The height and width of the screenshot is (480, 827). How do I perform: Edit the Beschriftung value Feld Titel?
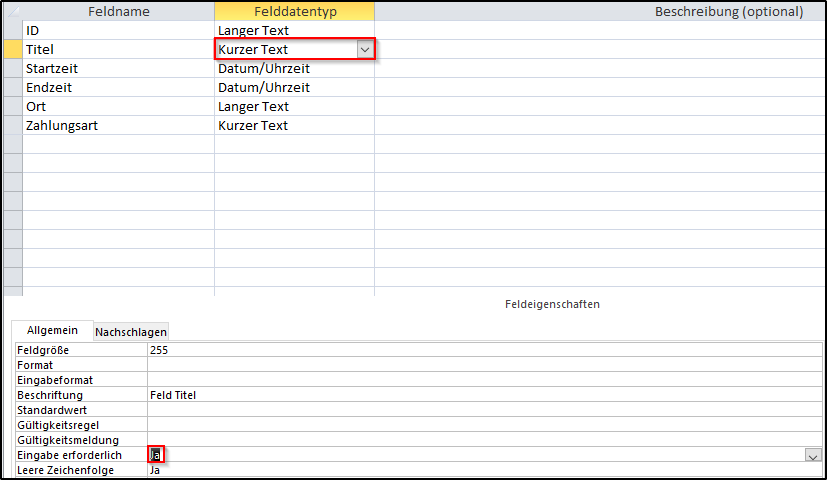coord(480,395)
